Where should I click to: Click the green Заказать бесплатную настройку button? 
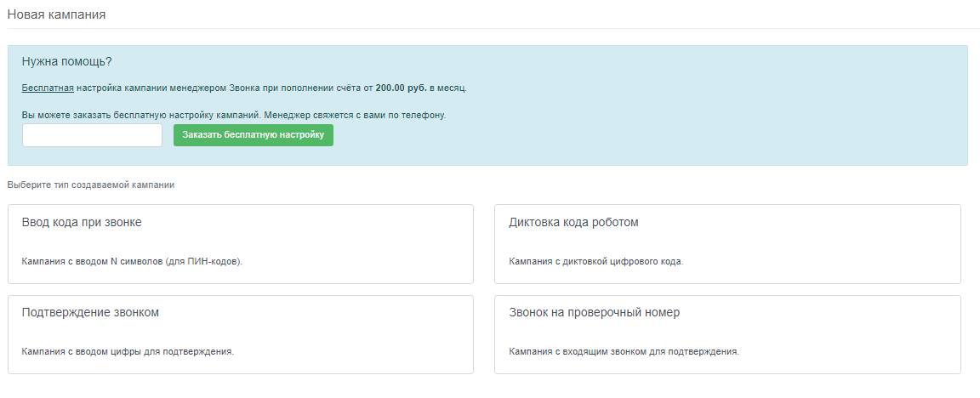[254, 135]
